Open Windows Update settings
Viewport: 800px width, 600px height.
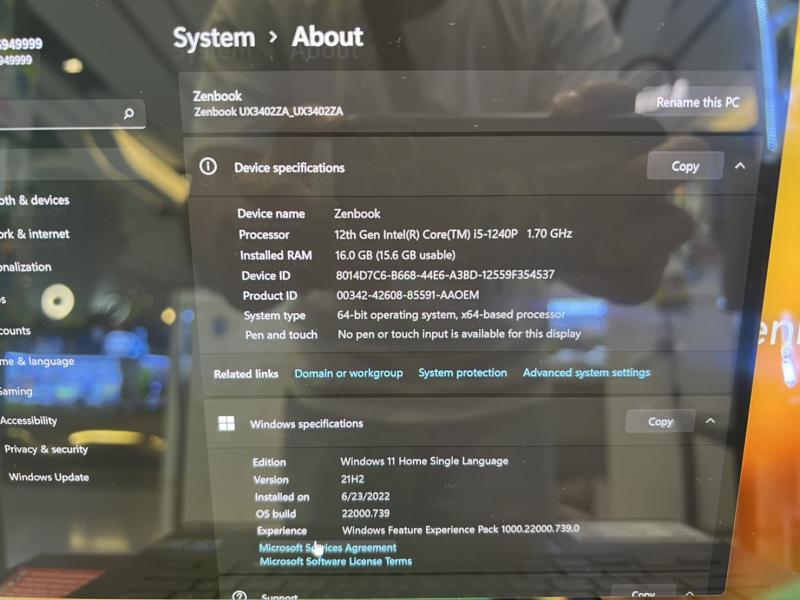(49, 477)
